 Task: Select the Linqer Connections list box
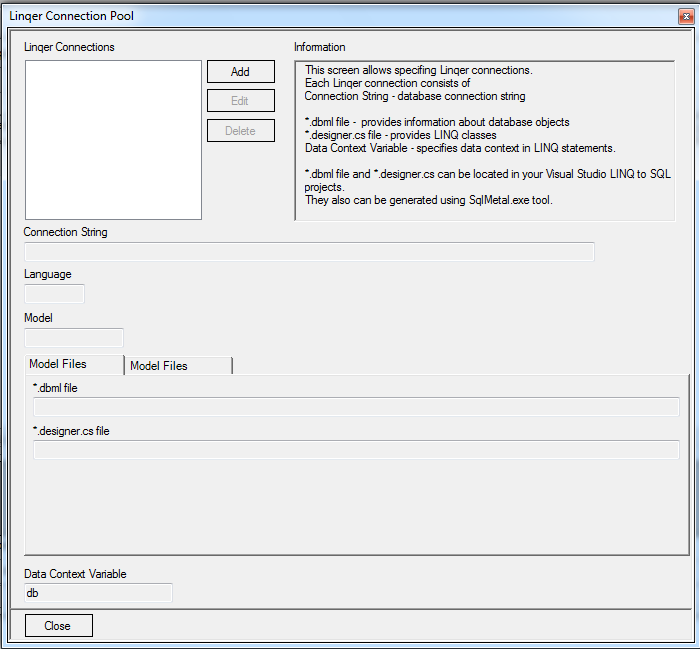coord(113,140)
